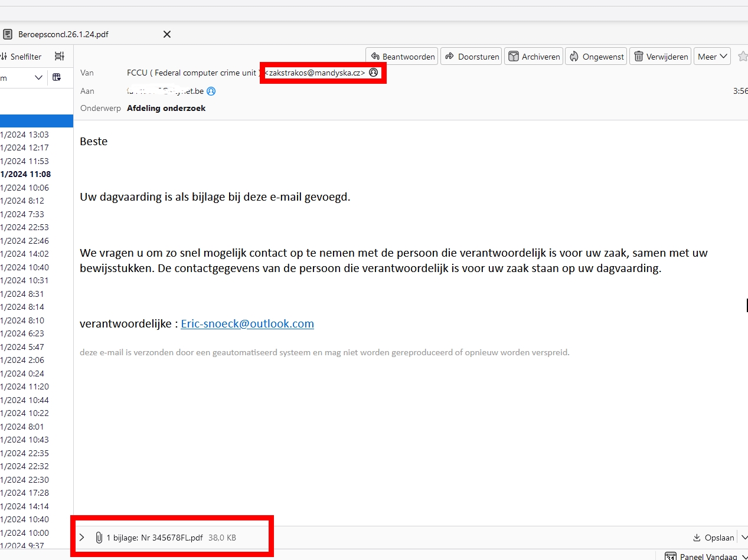Open the Opslaan dropdown arrow
The width and height of the screenshot is (748, 560).
[743, 538]
